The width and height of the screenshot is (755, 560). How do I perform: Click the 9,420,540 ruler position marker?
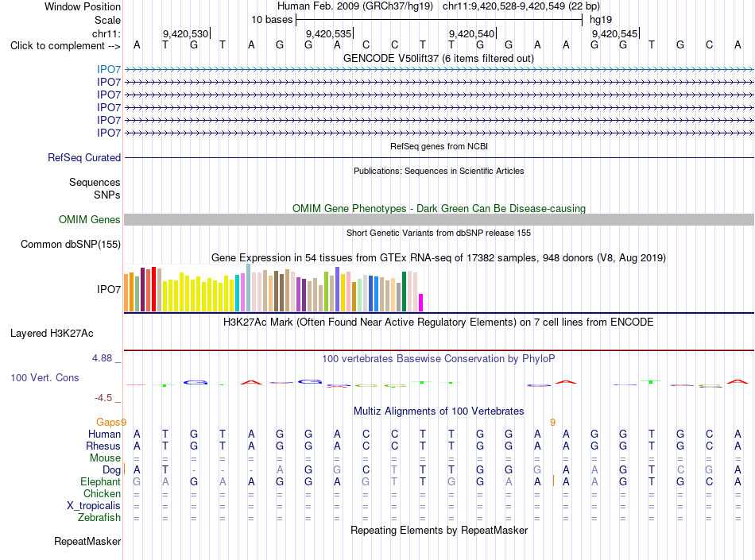point(472,33)
